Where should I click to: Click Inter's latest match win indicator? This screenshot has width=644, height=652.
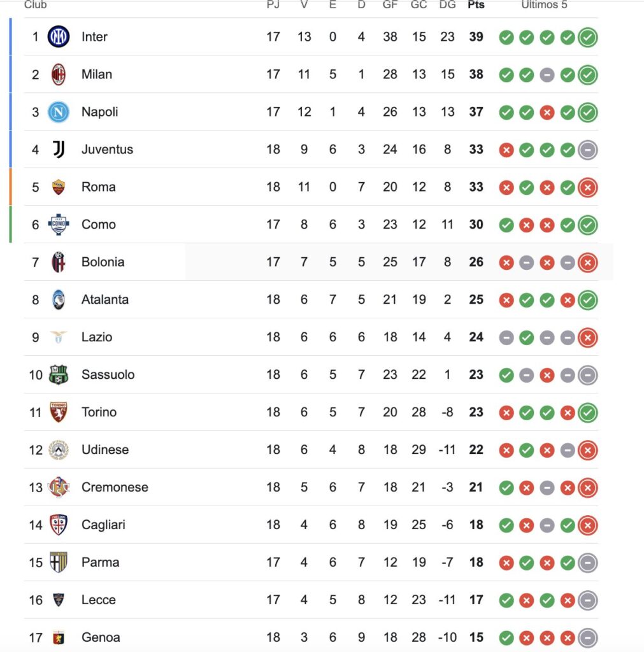[587, 38]
